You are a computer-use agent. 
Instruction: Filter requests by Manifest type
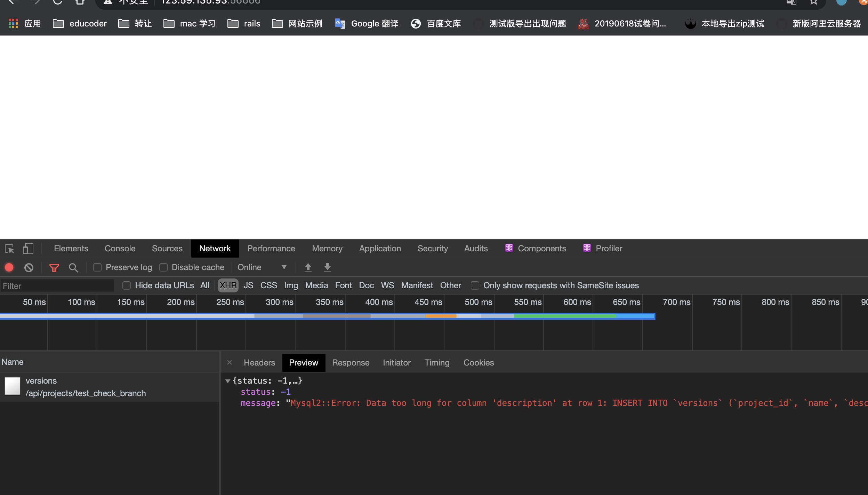(x=417, y=285)
